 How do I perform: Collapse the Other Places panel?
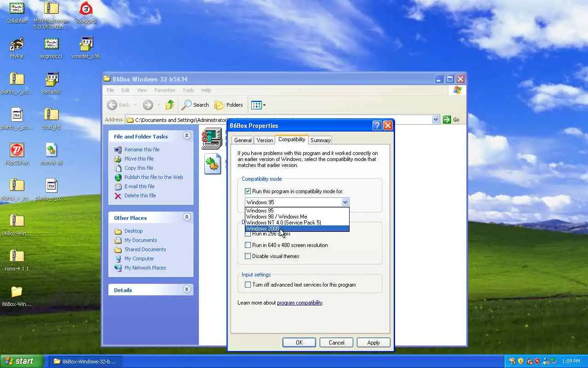pyautogui.click(x=187, y=217)
